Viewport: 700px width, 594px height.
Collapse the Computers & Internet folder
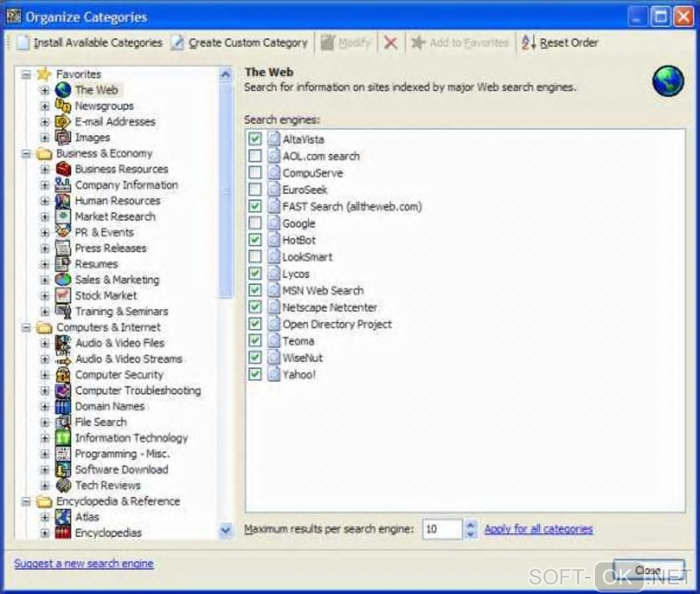click(x=27, y=328)
